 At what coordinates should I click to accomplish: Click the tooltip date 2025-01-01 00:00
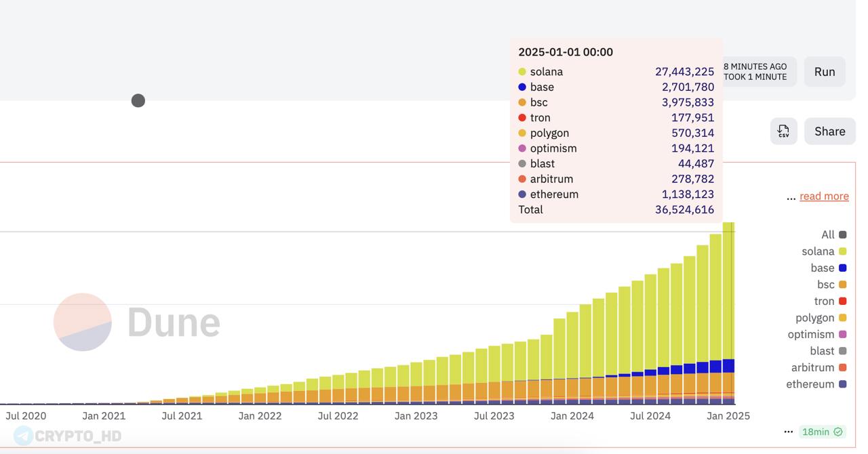[x=566, y=52]
